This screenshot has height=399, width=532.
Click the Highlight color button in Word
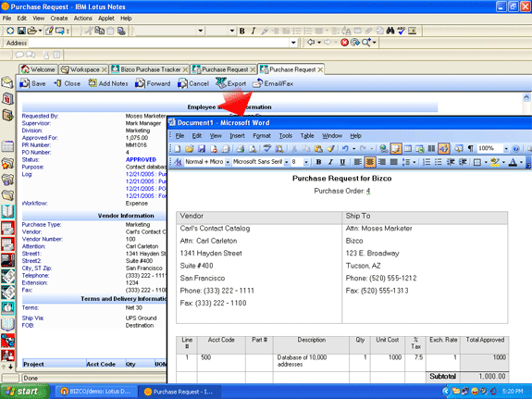[x=495, y=162]
